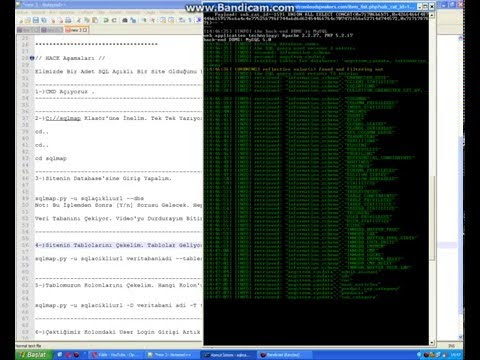Click 'Veri Tabanını Çekiyor' line in editor
The image size is (480, 360).
[118, 219]
